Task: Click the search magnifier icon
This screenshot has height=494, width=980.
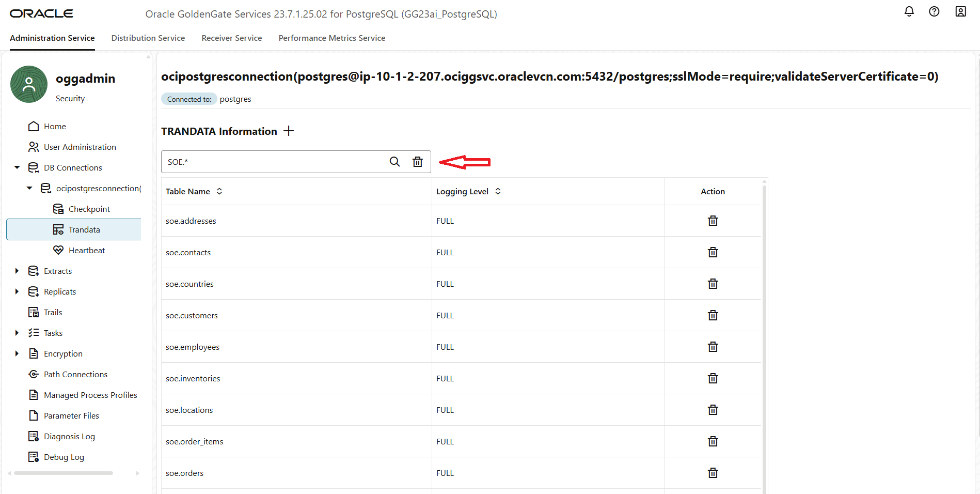Action: [x=394, y=162]
